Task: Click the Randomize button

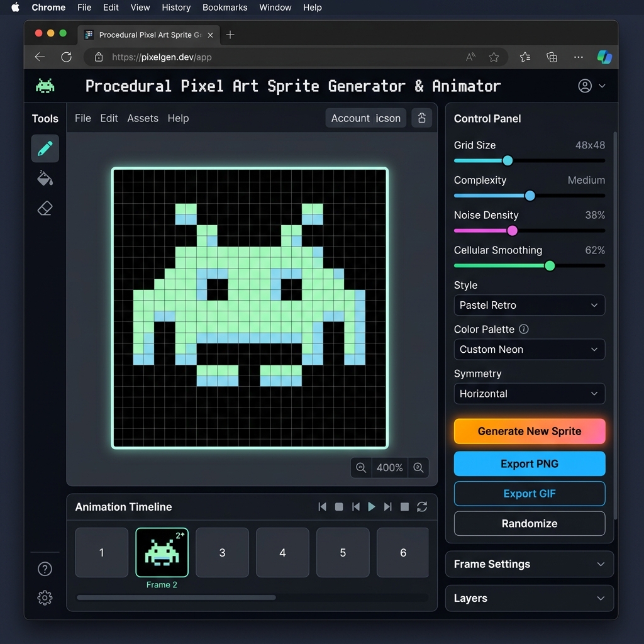Action: click(530, 524)
